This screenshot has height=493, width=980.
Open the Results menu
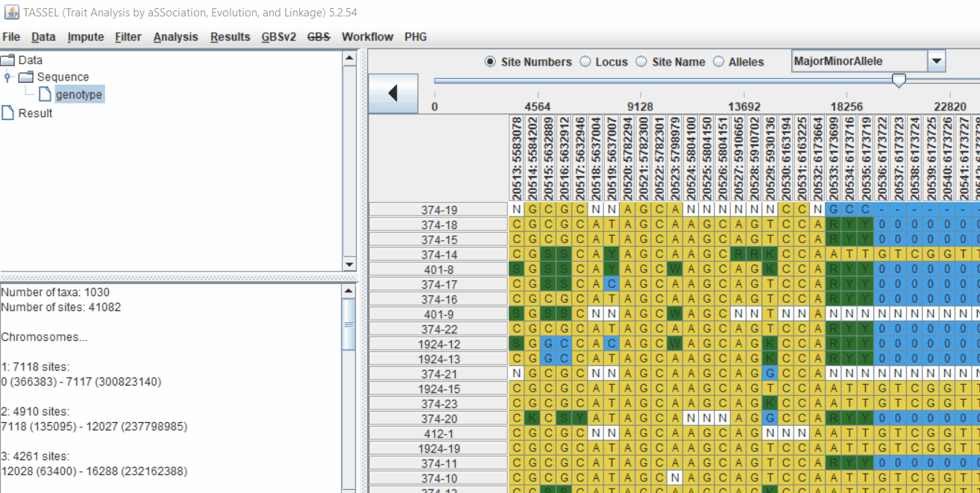click(230, 37)
